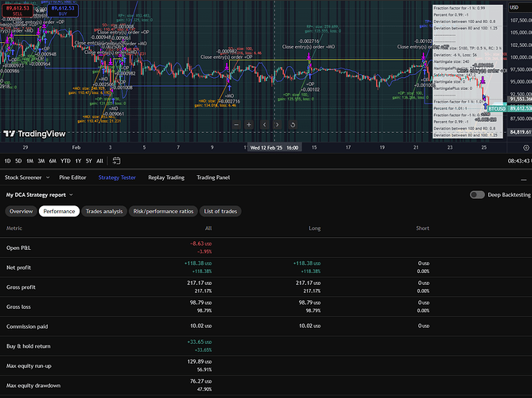This screenshot has height=398, width=532.
Task: Select the Gross loss row label
Action: (18, 306)
